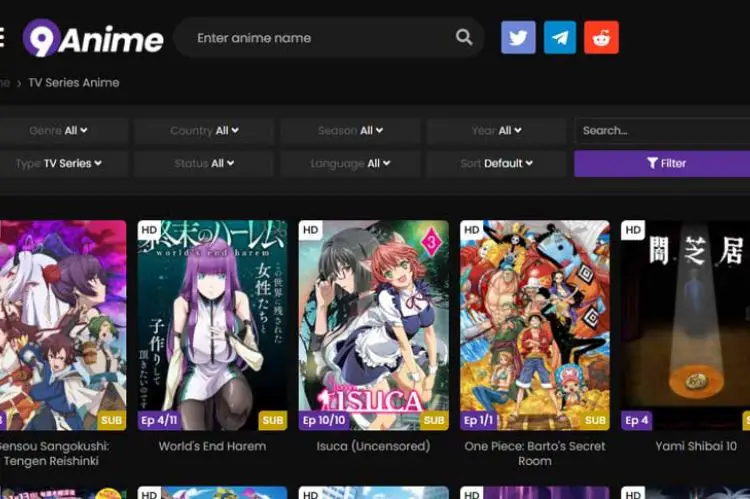Click the Ep 4 episode badge
The height and width of the screenshot is (499, 750).
click(x=637, y=420)
